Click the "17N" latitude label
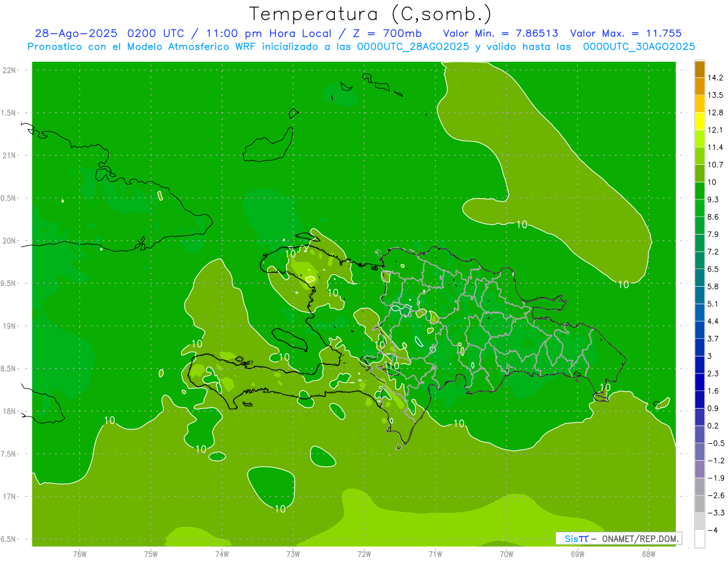This screenshot has height=562, width=728. tap(9, 497)
